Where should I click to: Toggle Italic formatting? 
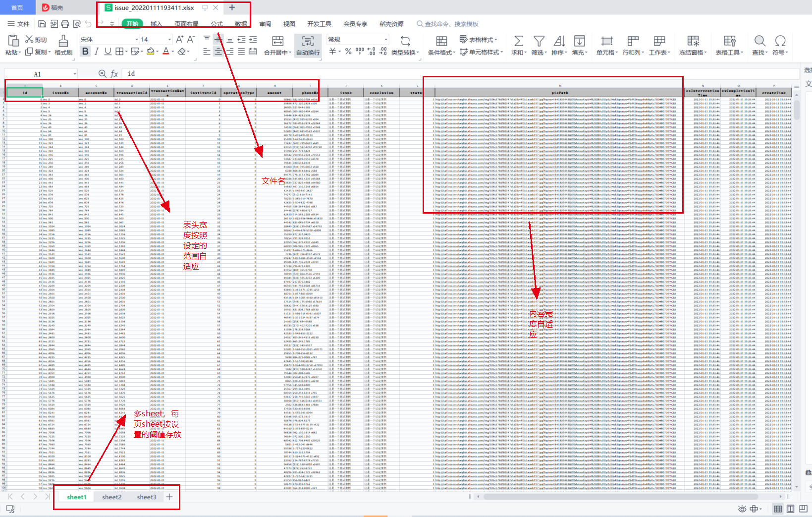[97, 52]
